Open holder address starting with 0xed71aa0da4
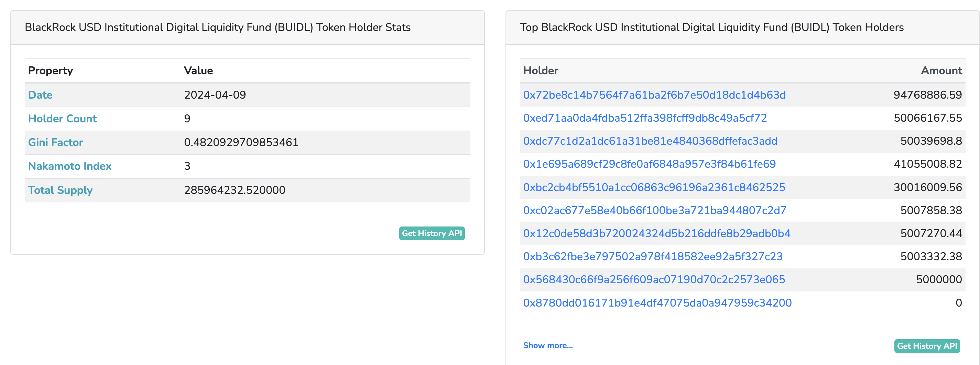 [x=645, y=118]
